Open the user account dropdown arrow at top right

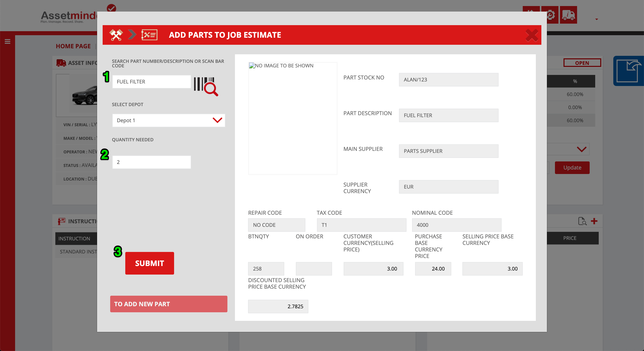(596, 19)
